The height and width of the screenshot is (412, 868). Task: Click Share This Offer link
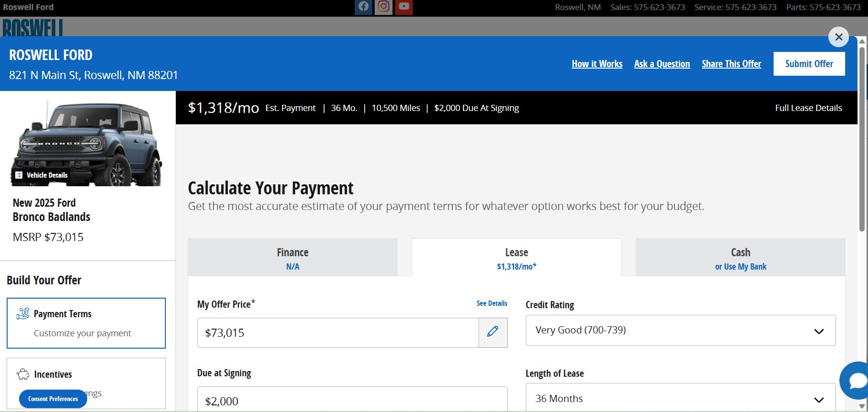point(732,64)
